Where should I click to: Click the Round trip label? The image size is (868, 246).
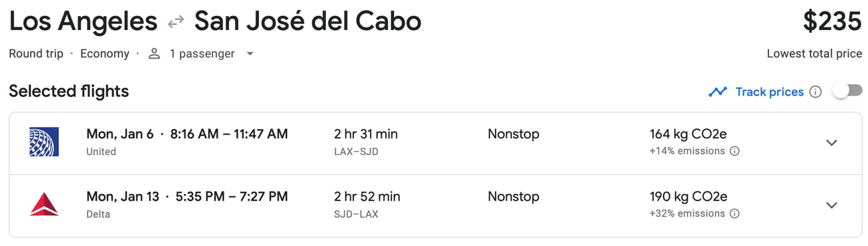tap(36, 53)
